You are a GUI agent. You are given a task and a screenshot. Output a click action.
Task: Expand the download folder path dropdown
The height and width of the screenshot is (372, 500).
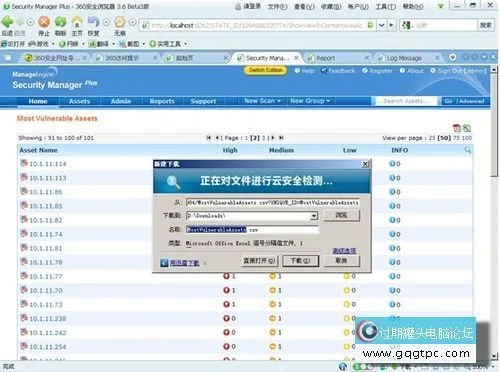(314, 216)
